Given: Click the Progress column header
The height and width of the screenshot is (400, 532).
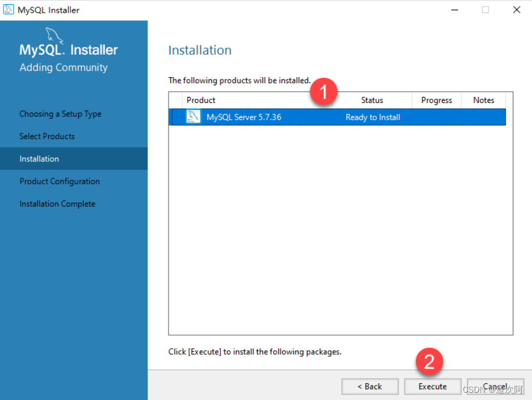Looking at the screenshot, I should (436, 100).
